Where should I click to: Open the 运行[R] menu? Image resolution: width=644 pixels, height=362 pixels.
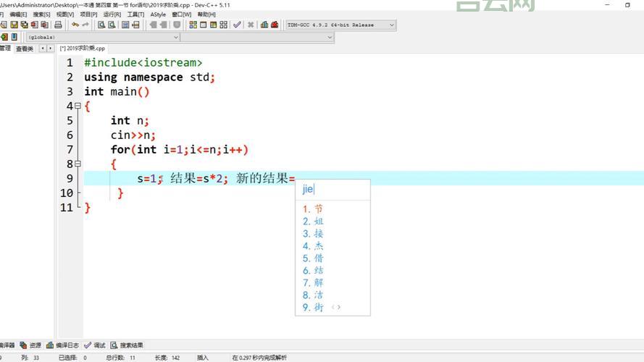(x=112, y=14)
